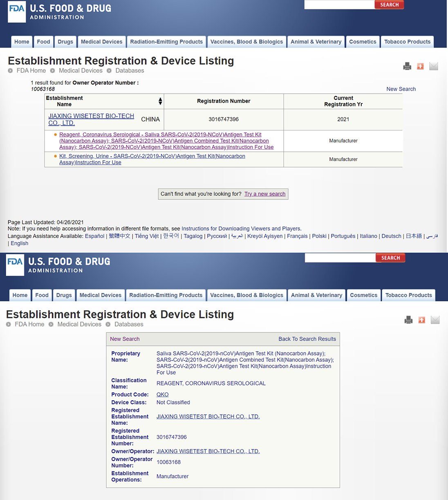The height and width of the screenshot is (500, 448).
Task: Click the bottom red SEARCH button
Action: pos(390,258)
